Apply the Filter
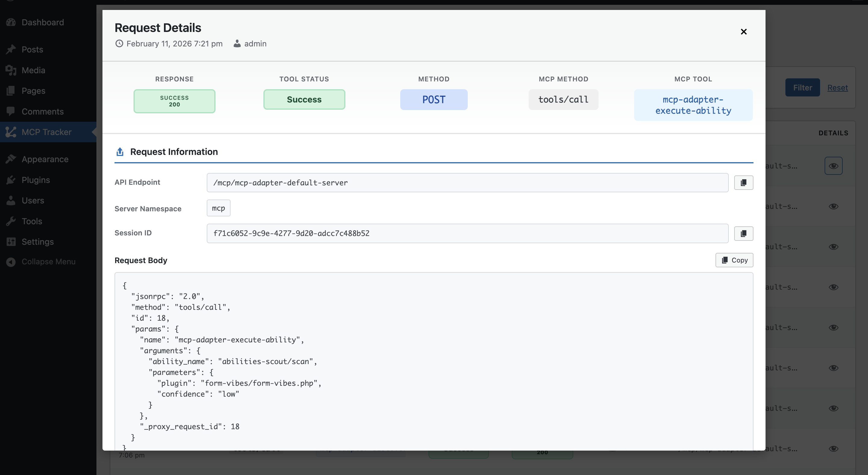 pyautogui.click(x=802, y=87)
